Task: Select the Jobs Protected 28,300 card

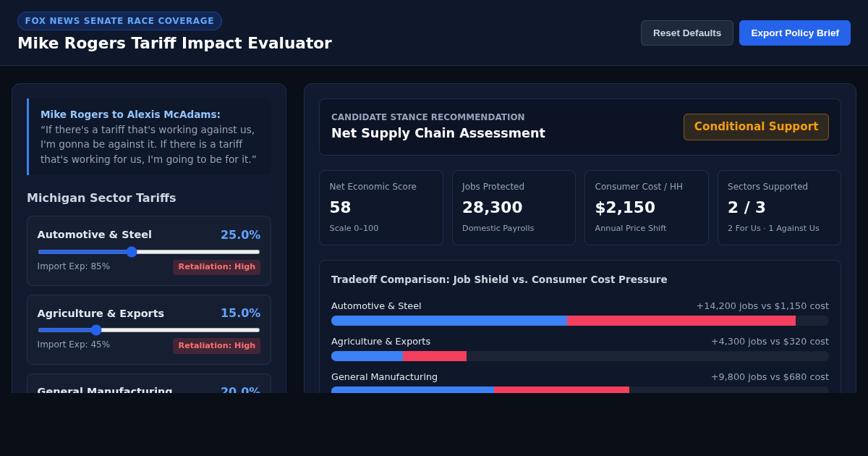Action: (514, 208)
